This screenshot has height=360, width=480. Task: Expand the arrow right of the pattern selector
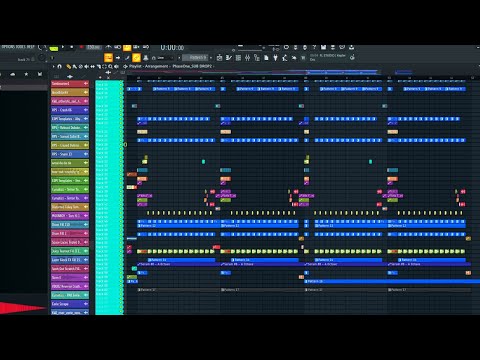click(211, 58)
